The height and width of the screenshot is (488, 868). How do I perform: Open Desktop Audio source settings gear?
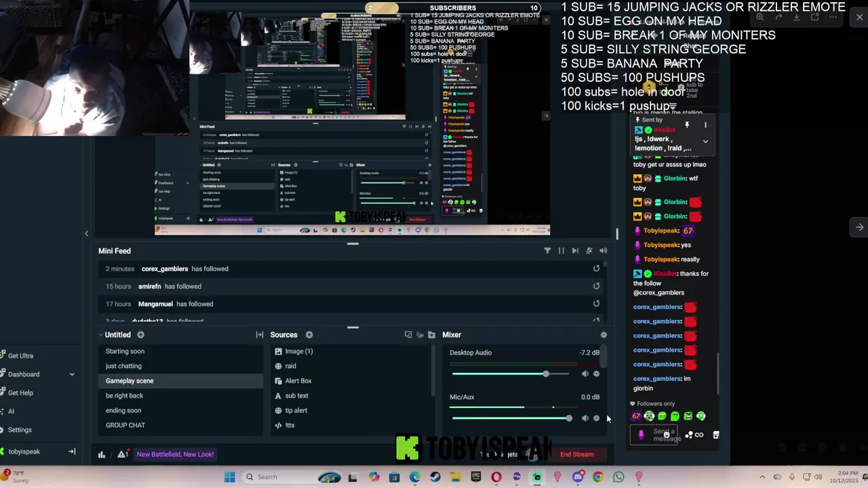[x=596, y=374]
